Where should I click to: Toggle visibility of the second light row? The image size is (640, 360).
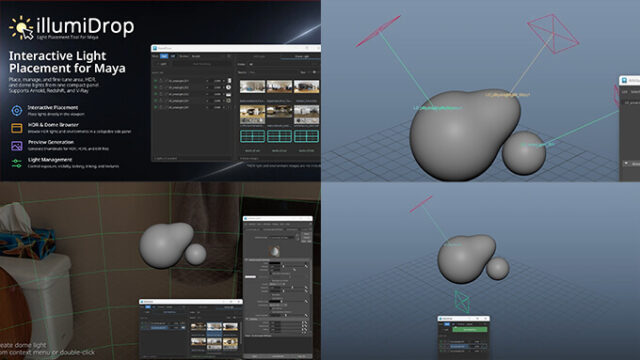[156, 87]
